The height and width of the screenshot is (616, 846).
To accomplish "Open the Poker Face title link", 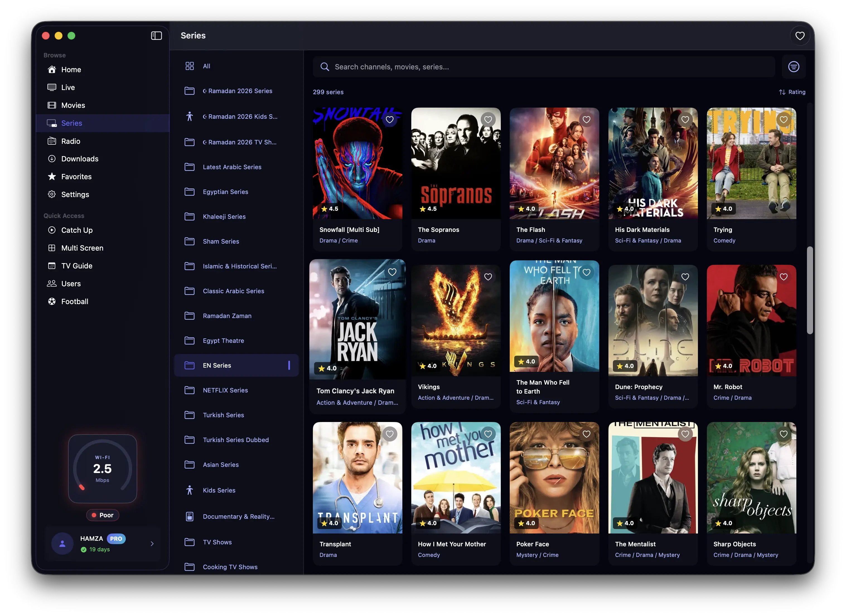I will (x=532, y=544).
